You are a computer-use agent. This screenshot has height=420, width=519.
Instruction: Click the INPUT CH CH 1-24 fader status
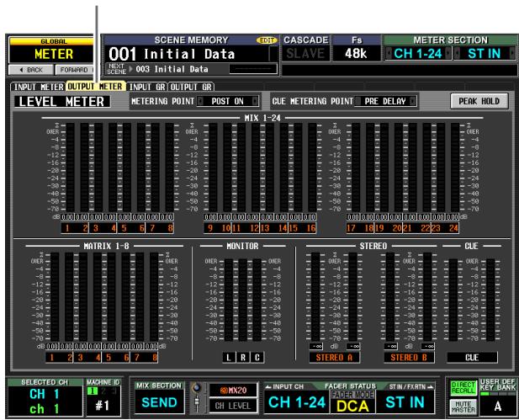point(297,402)
